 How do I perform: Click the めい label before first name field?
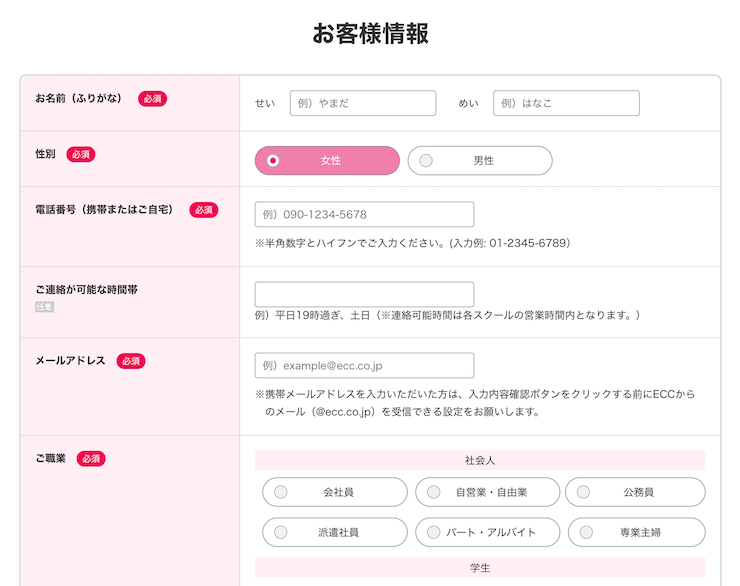(468, 103)
